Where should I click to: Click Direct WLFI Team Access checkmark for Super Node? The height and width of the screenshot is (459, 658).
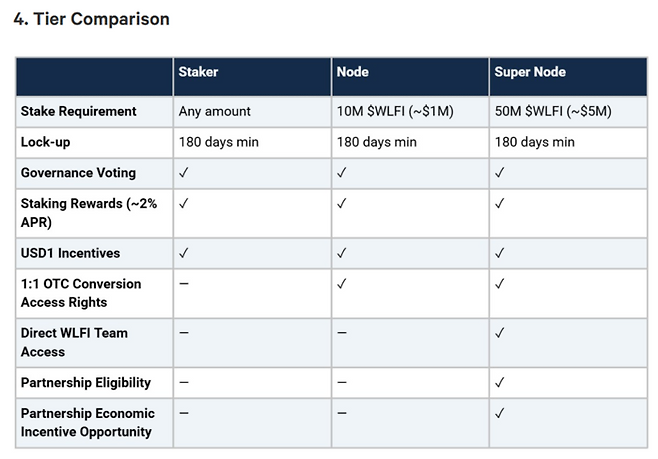click(x=500, y=333)
